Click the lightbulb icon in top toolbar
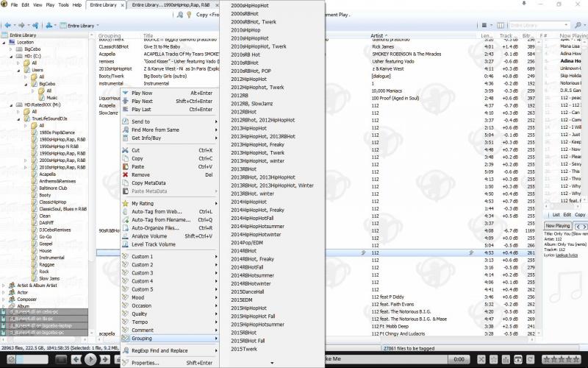This screenshot has width=588, height=368. [189, 15]
